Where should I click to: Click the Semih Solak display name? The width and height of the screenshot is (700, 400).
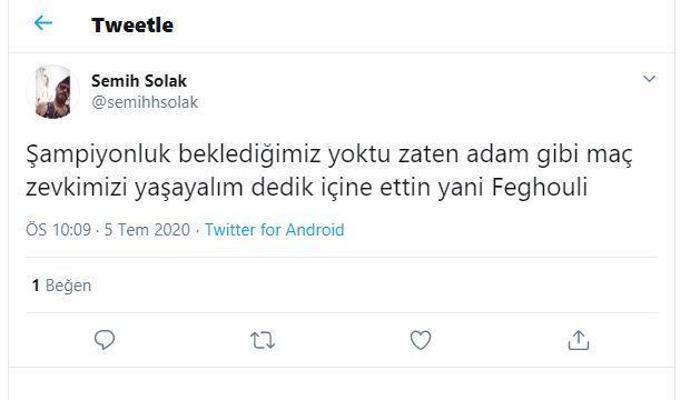(138, 80)
